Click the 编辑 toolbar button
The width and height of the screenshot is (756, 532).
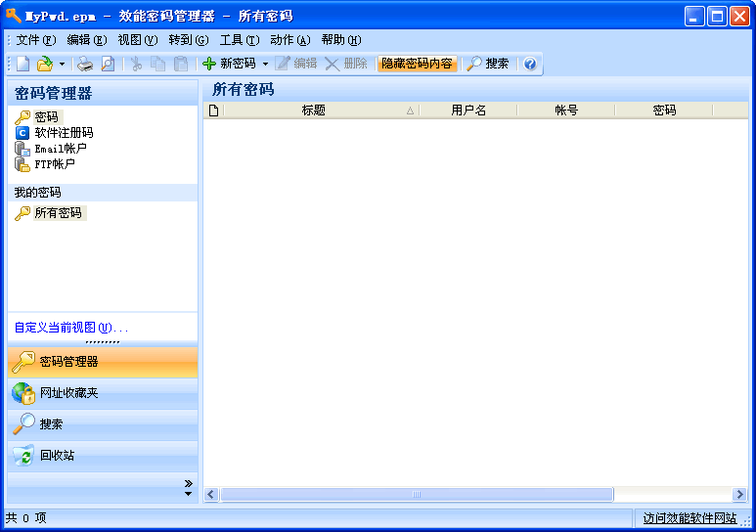click(x=296, y=64)
